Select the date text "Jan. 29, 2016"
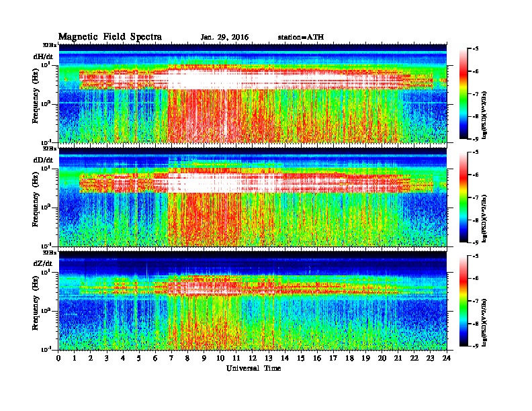Screen dimensions: 532x411 [224, 38]
